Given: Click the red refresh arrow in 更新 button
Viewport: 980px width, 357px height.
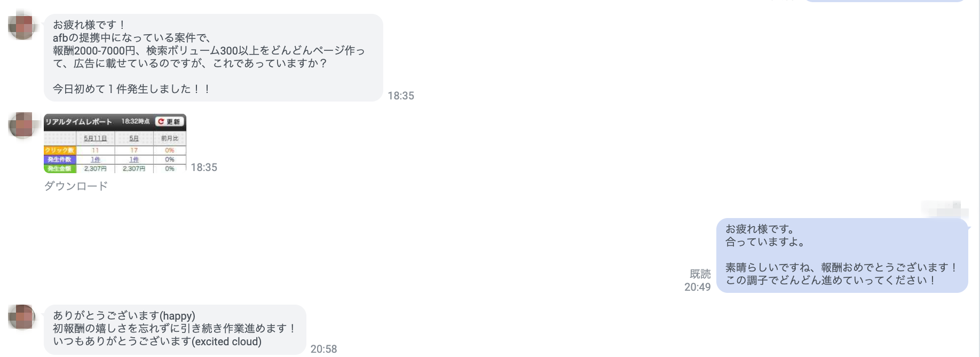Looking at the screenshot, I should coord(161,121).
